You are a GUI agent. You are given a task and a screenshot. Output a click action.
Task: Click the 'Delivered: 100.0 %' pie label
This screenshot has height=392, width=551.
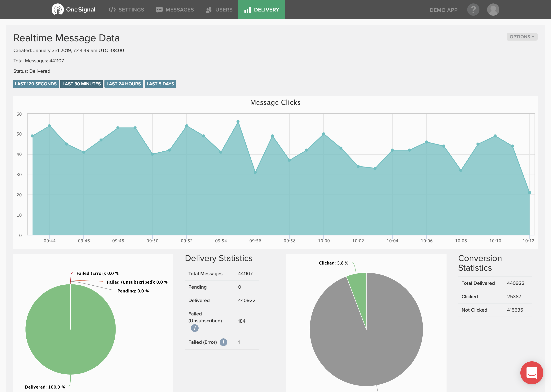45,387
